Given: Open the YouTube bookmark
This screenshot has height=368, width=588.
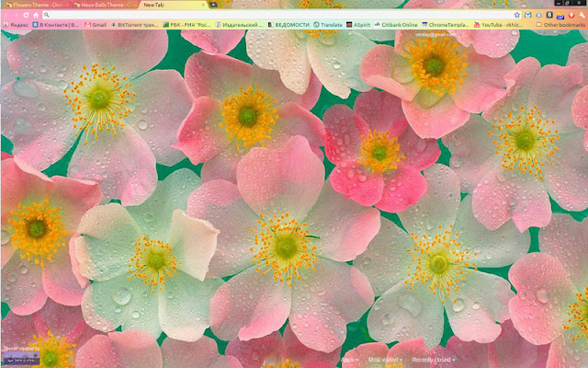Looking at the screenshot, I should tap(498, 25).
